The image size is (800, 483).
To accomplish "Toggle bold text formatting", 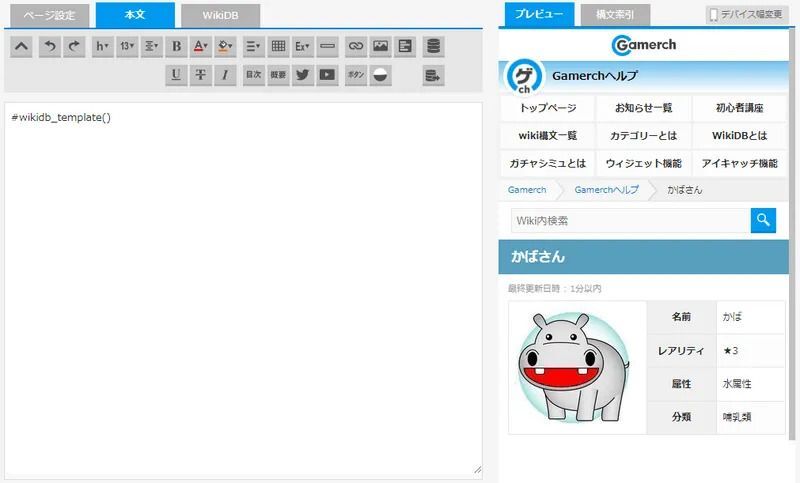I will click(176, 46).
